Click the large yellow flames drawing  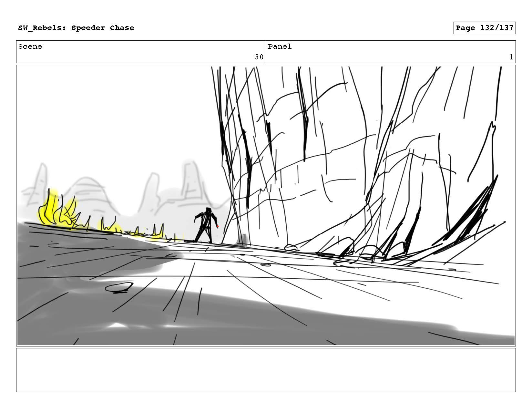click(59, 209)
